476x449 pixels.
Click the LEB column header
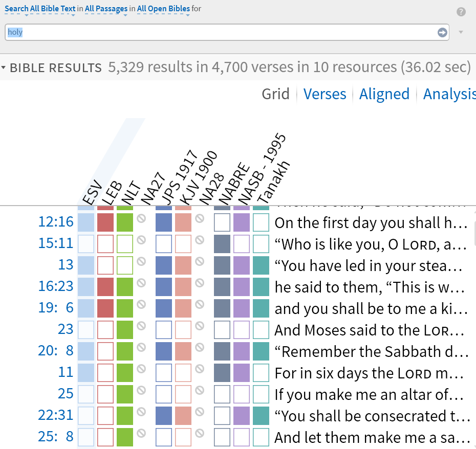pyautogui.click(x=112, y=193)
